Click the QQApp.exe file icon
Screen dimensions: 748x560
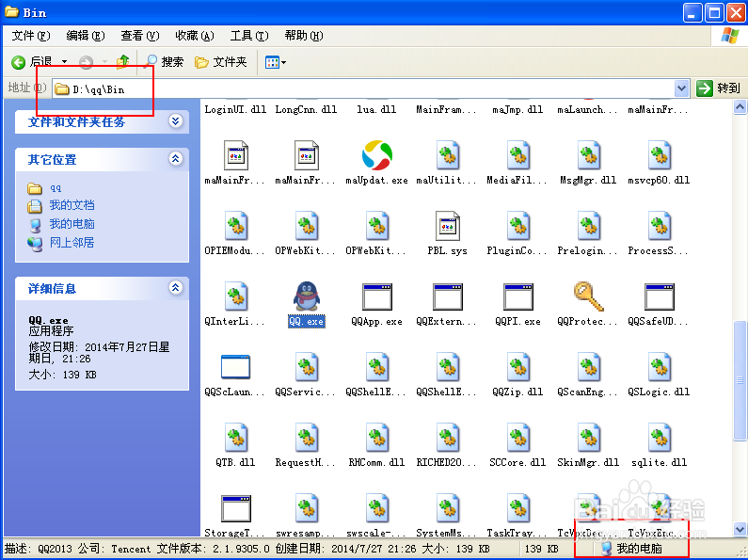pos(377,296)
